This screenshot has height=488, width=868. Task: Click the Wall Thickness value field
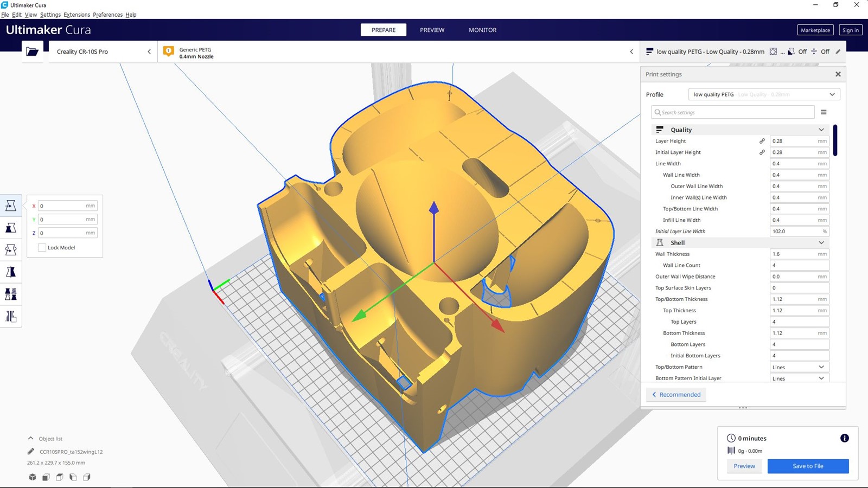[x=800, y=254]
